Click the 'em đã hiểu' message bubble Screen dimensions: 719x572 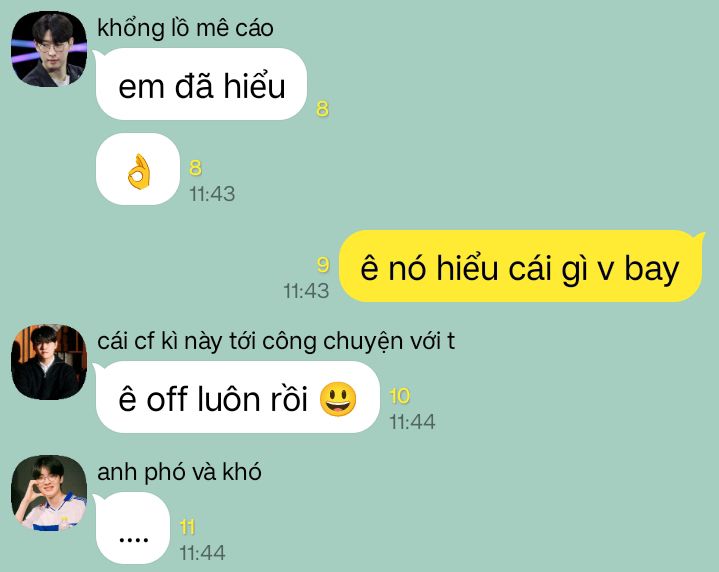point(201,84)
